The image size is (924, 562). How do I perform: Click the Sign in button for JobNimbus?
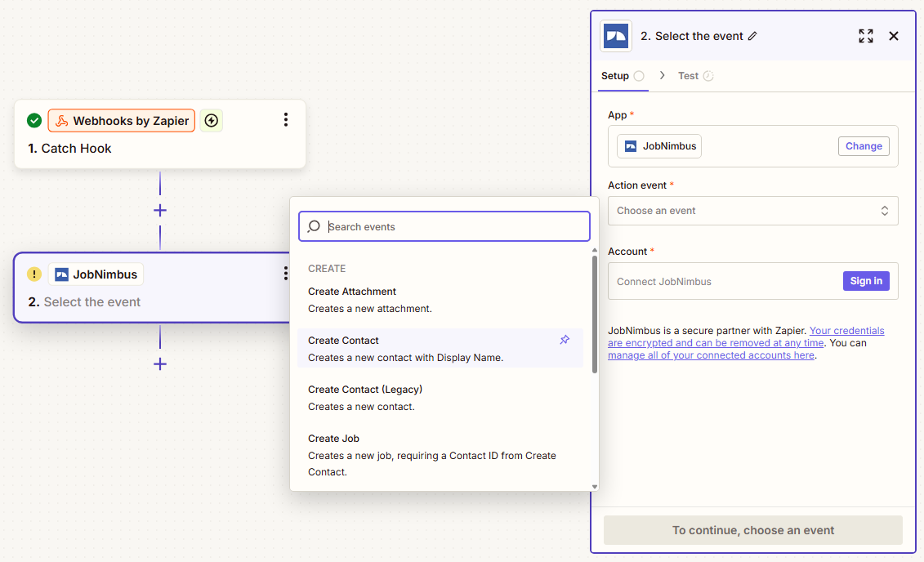(x=866, y=281)
